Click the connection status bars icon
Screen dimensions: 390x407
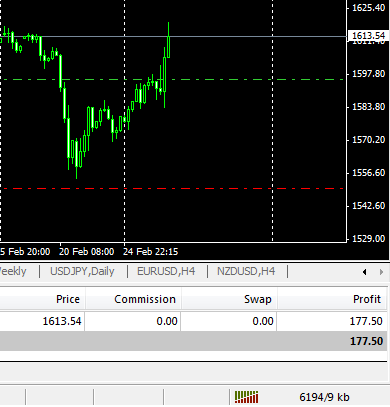pos(246,397)
